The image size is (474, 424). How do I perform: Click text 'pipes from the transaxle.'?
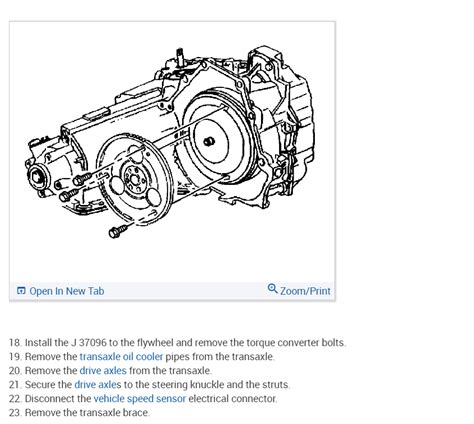tap(220, 357)
